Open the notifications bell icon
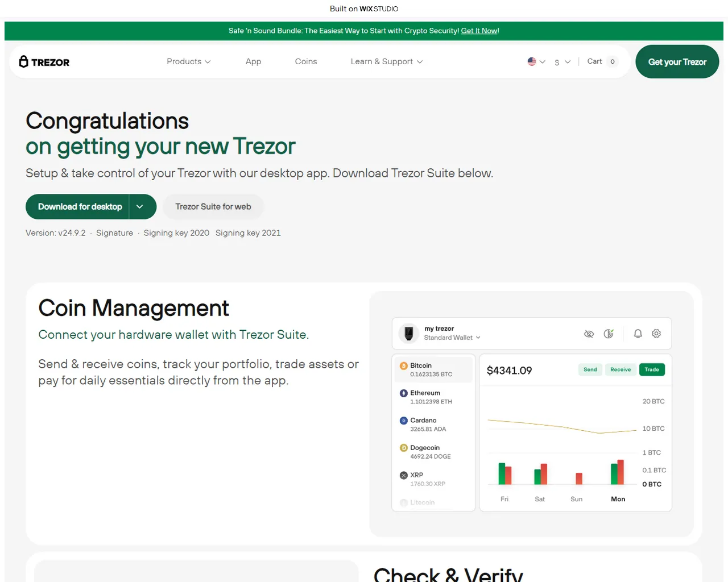This screenshot has width=728, height=582. pyautogui.click(x=638, y=334)
